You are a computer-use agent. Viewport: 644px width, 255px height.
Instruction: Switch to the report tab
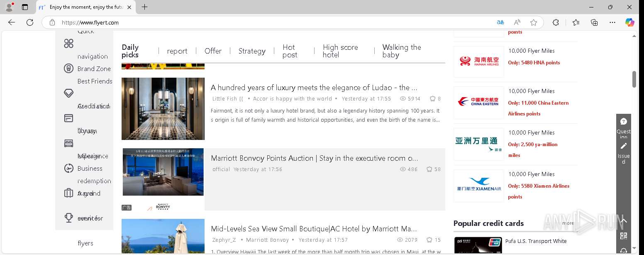pos(177,51)
